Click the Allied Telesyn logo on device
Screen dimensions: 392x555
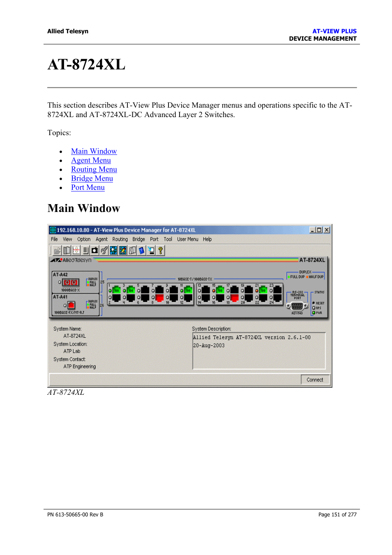click(71, 260)
